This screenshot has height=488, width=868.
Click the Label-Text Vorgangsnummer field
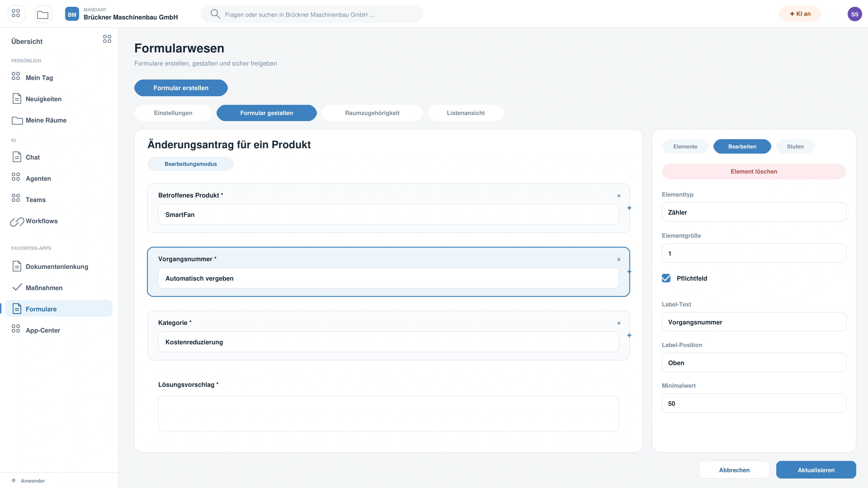[754, 322]
